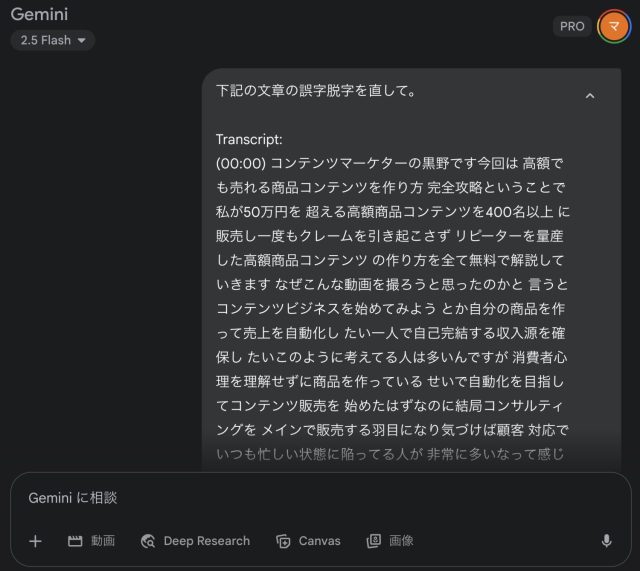Click the PRO badge
The width and height of the screenshot is (640, 571).
coord(572,27)
